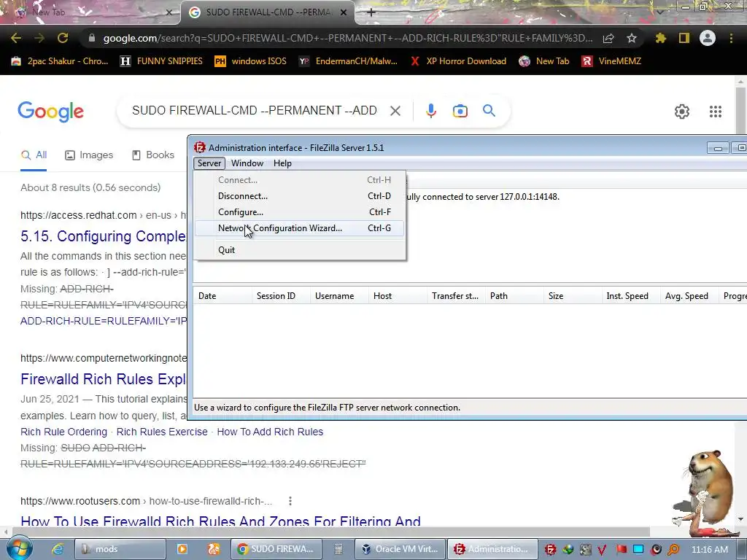Submit search with magnifier icon
747x560 pixels.
click(x=489, y=111)
